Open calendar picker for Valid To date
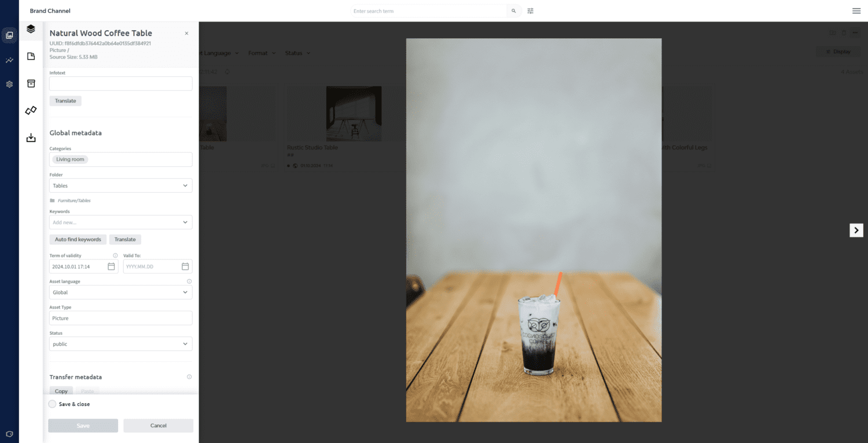The height and width of the screenshot is (443, 868). coord(185,266)
